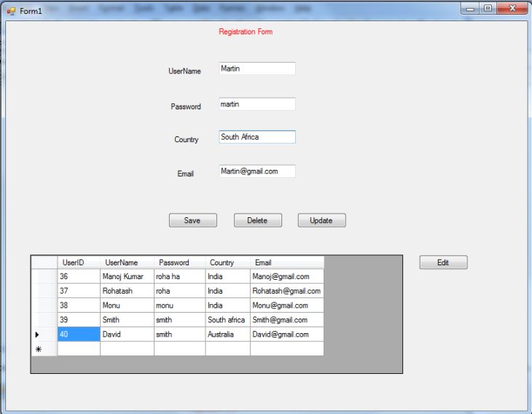532x414 pixels.
Task: Select the 'roha' password cell in Rohatash row
Action: point(179,291)
